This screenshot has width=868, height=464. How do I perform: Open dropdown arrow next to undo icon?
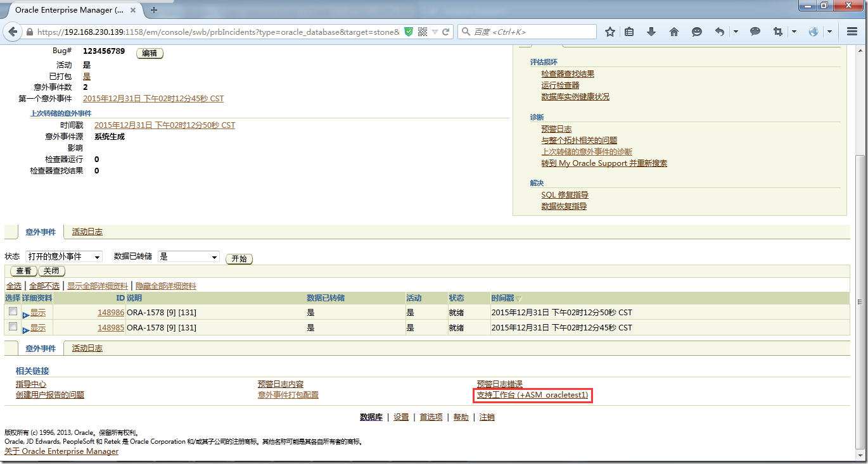tap(736, 32)
